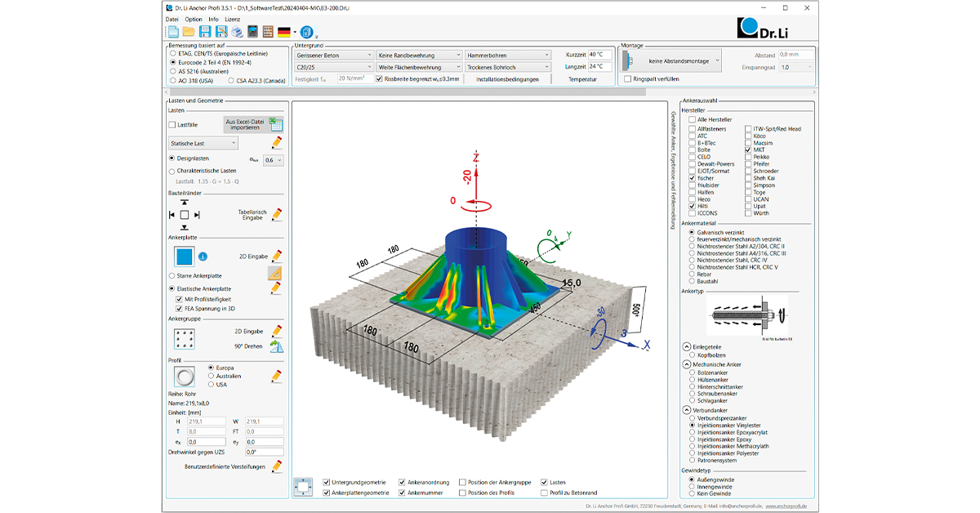Open Trockenes Bohrloch dropdown
This screenshot has height=513, width=980.
point(507,67)
